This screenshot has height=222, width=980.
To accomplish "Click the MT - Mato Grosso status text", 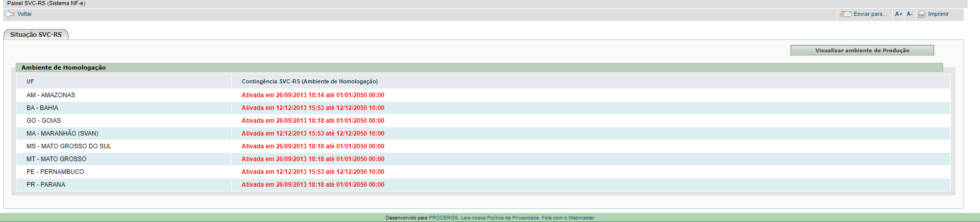I will pos(313,159).
